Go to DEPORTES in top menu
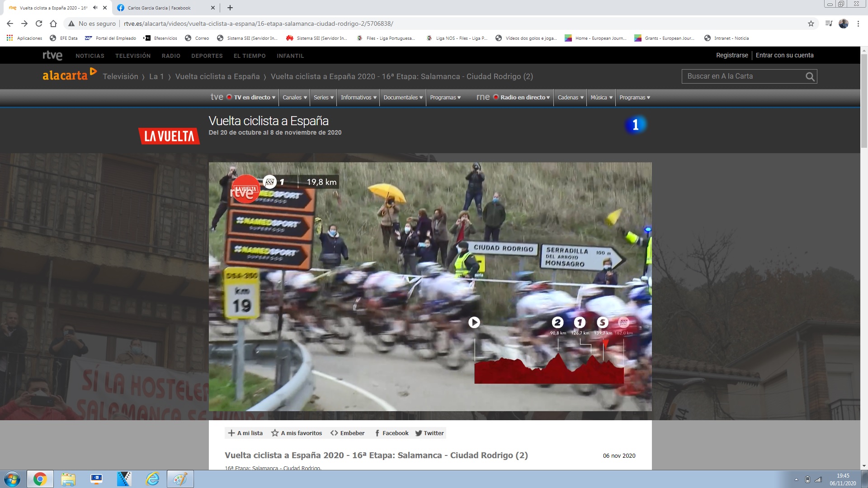Image resolution: width=868 pixels, height=488 pixels. (207, 56)
